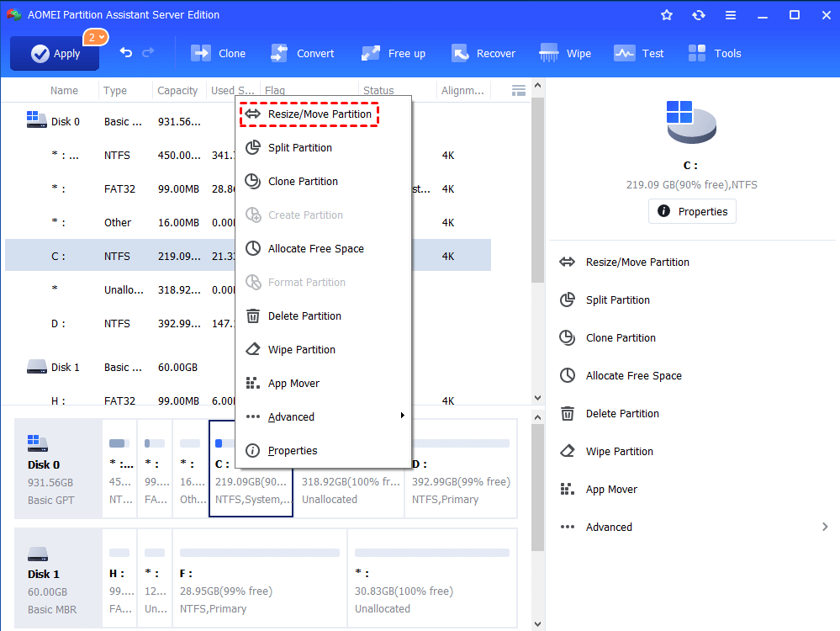The image size is (840, 631).
Task: Click the refresh icon in the title bar
Action: point(699,15)
